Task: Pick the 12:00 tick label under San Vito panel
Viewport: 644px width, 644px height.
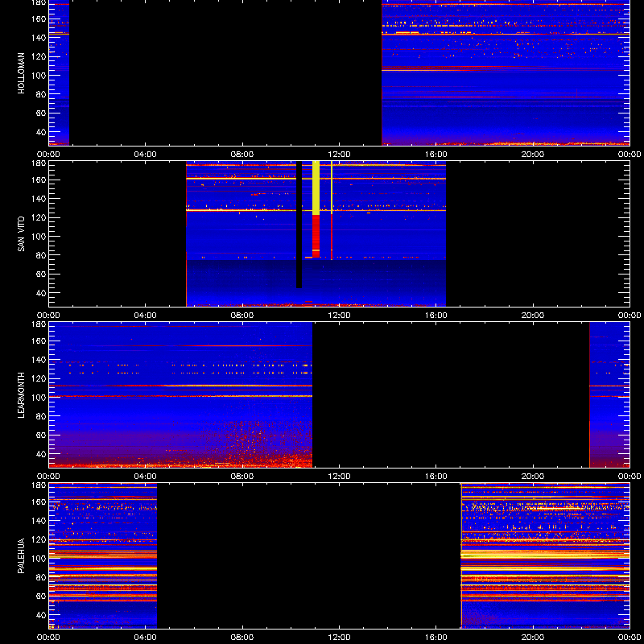Action: [x=339, y=316]
